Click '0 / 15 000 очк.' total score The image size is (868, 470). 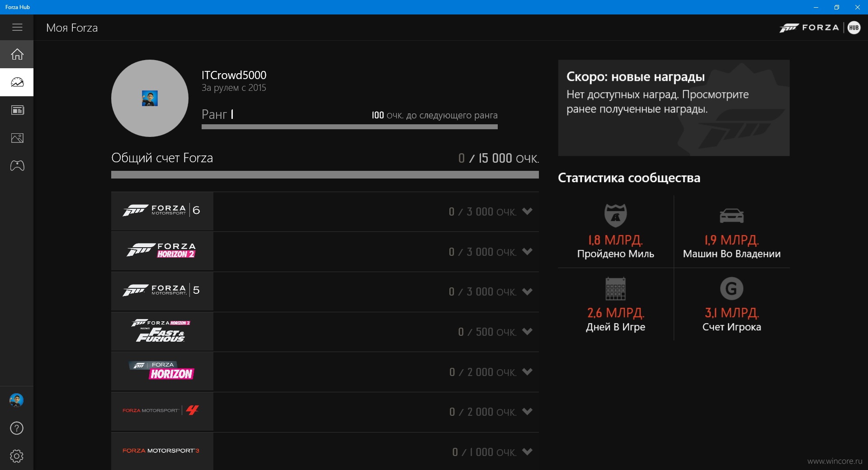498,158
